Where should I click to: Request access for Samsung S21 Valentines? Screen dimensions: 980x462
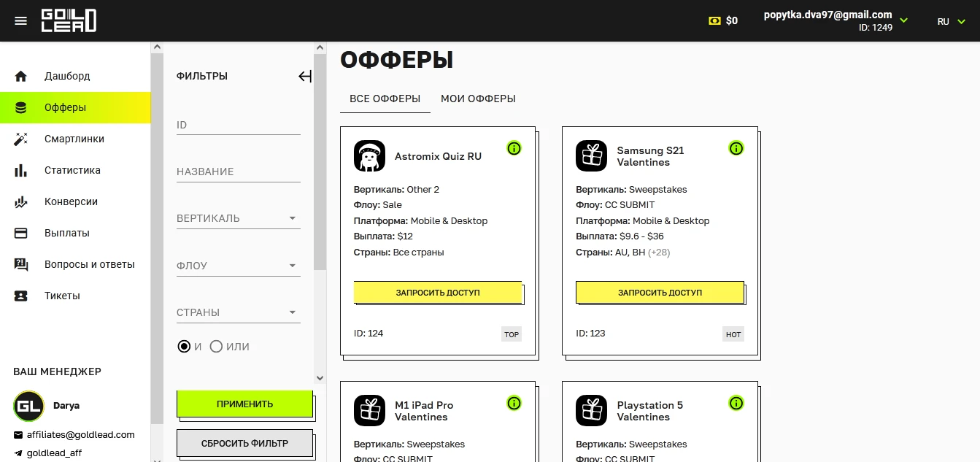pos(660,292)
